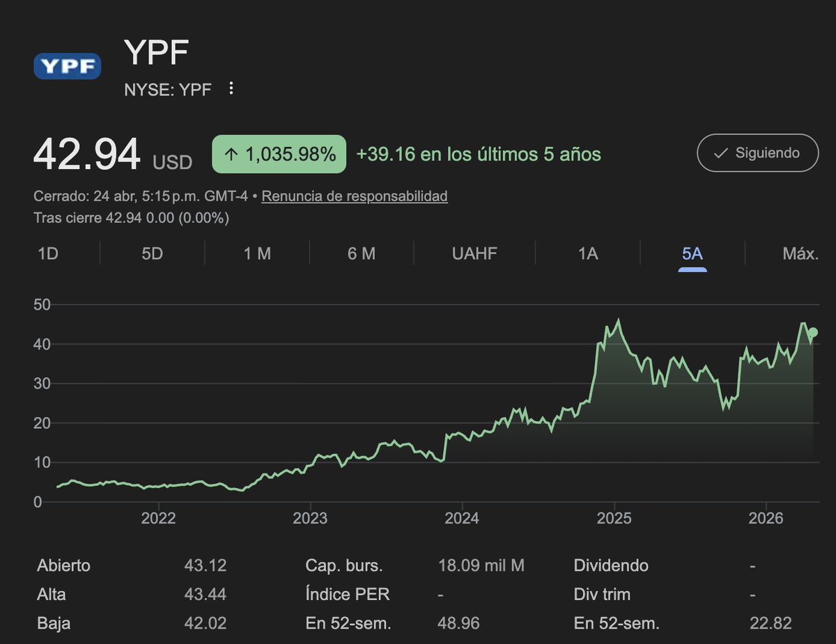Click the USD currency label
The image size is (836, 644).
[x=173, y=162]
